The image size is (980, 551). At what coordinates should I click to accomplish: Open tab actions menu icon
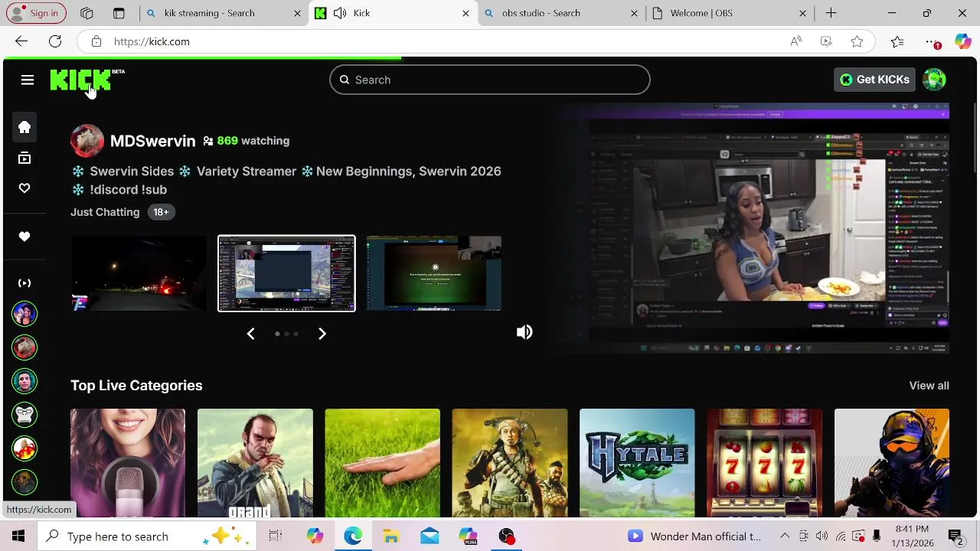[x=119, y=13]
